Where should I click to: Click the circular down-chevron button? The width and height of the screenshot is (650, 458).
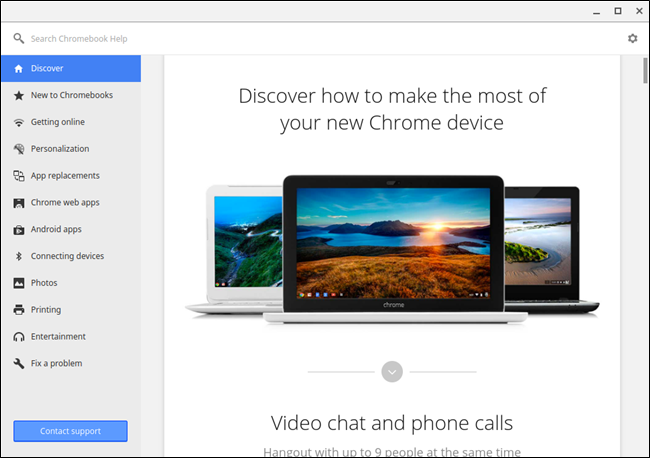(x=392, y=372)
